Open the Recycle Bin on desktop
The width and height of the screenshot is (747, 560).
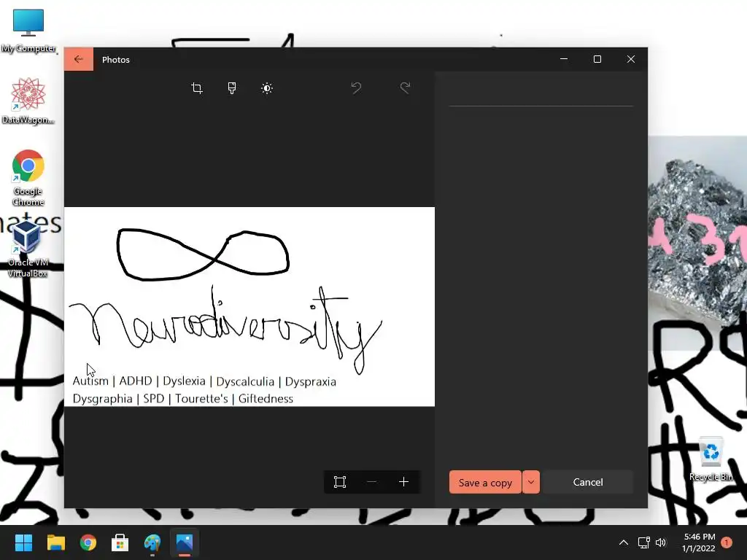(711, 459)
